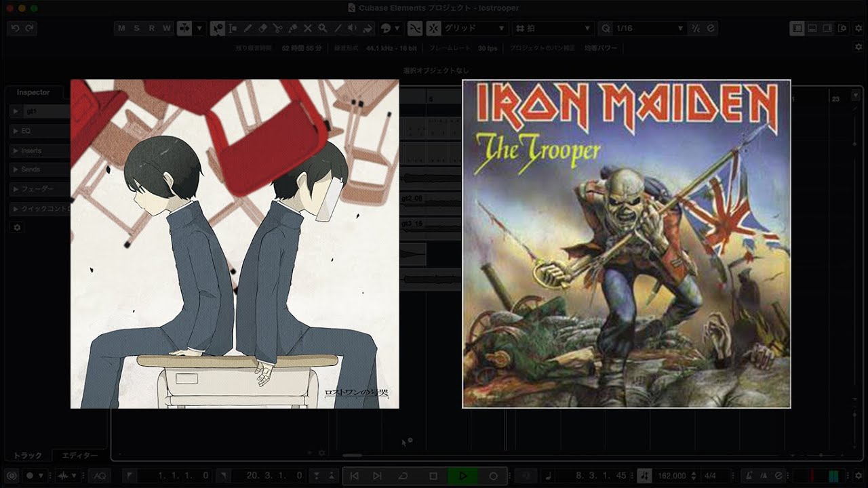Switch to the トラック tab
The height and width of the screenshot is (488, 868).
click(28, 455)
